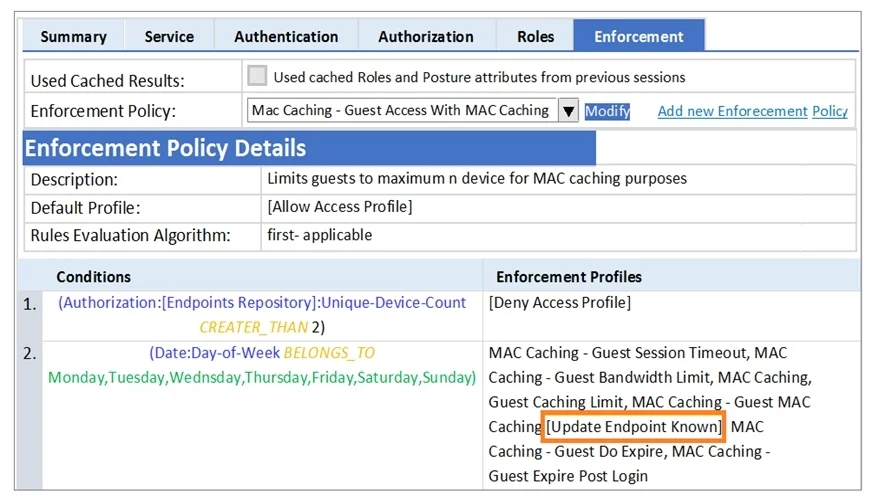Go to the Authorization tab
872x496 pixels.
tap(426, 36)
